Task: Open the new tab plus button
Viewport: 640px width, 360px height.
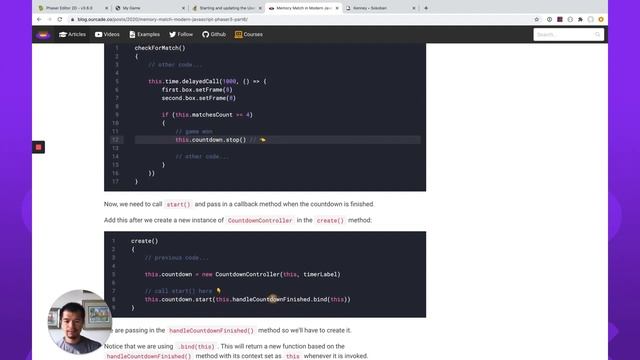Action: pos(426,8)
